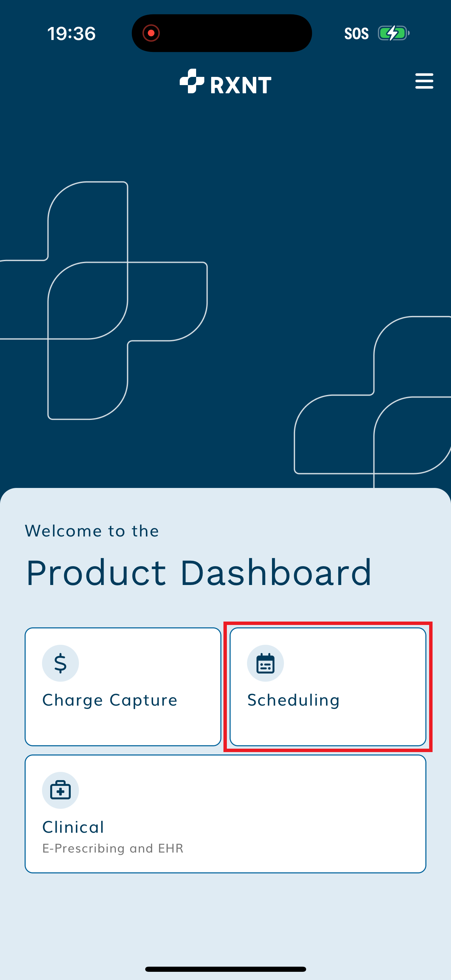Tap the Clinical title text

click(x=73, y=828)
